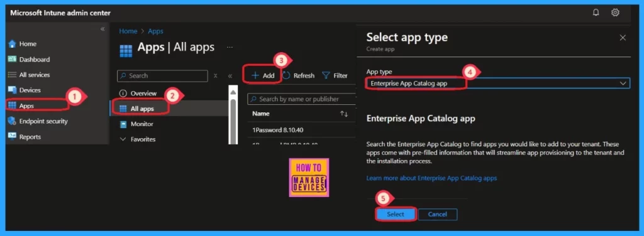
Task: Close the Select app type panel
Action: (623, 38)
